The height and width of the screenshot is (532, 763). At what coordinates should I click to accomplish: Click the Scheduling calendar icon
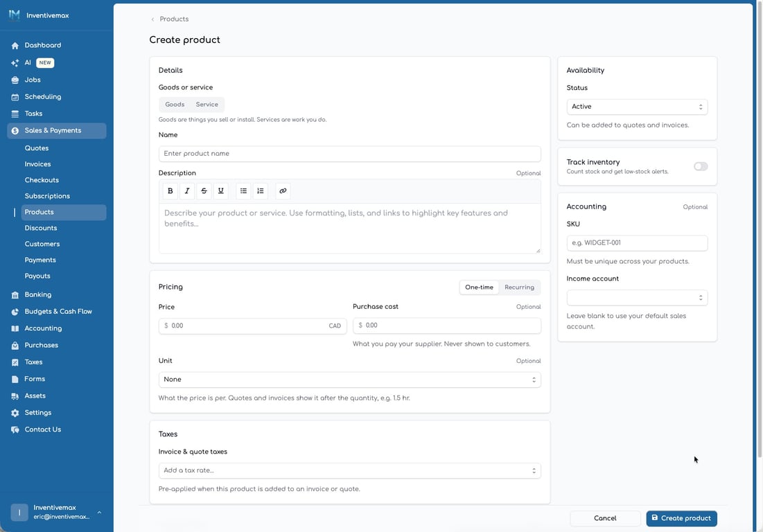(15, 97)
